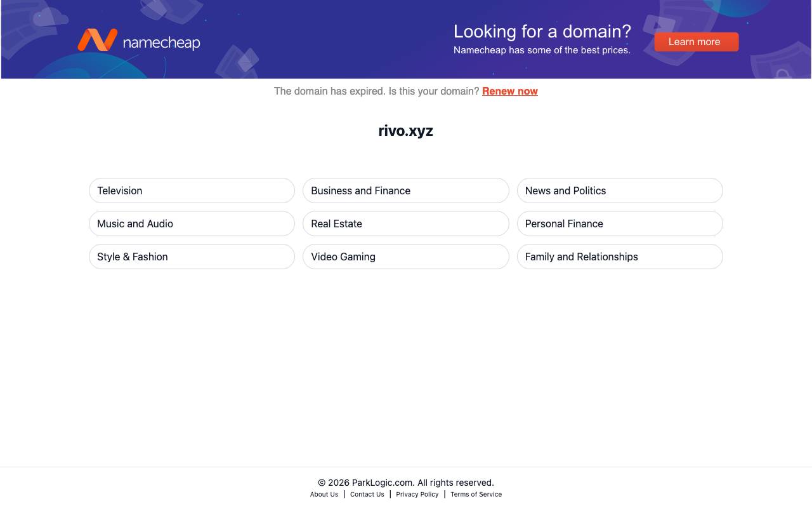Image resolution: width=812 pixels, height=508 pixels.
Task: Open the Renew now link
Action: (x=509, y=91)
